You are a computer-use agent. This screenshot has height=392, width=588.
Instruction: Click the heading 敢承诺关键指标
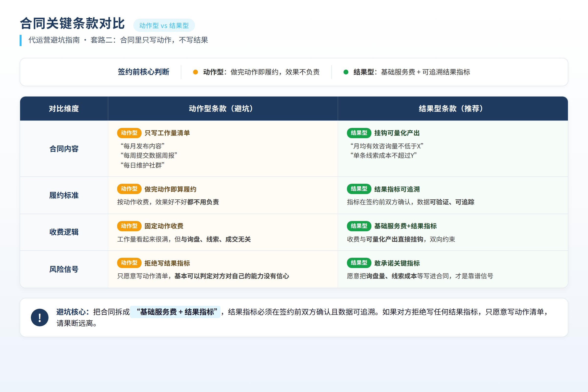397,263
